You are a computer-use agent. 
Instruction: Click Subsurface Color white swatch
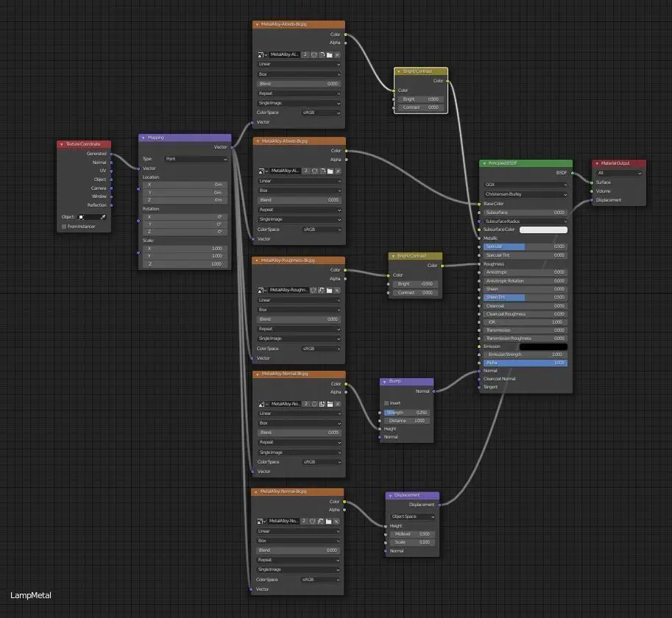pos(543,230)
